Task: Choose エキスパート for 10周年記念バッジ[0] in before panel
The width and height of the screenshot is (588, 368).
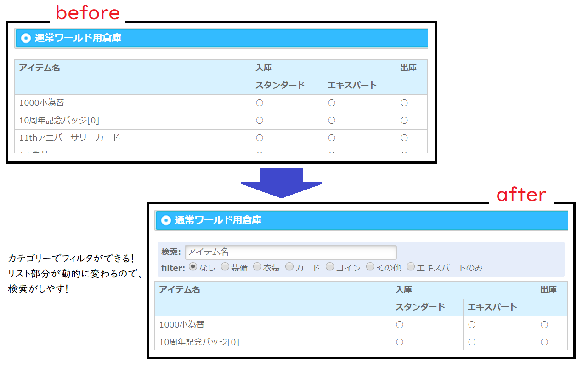Action: 332,121
